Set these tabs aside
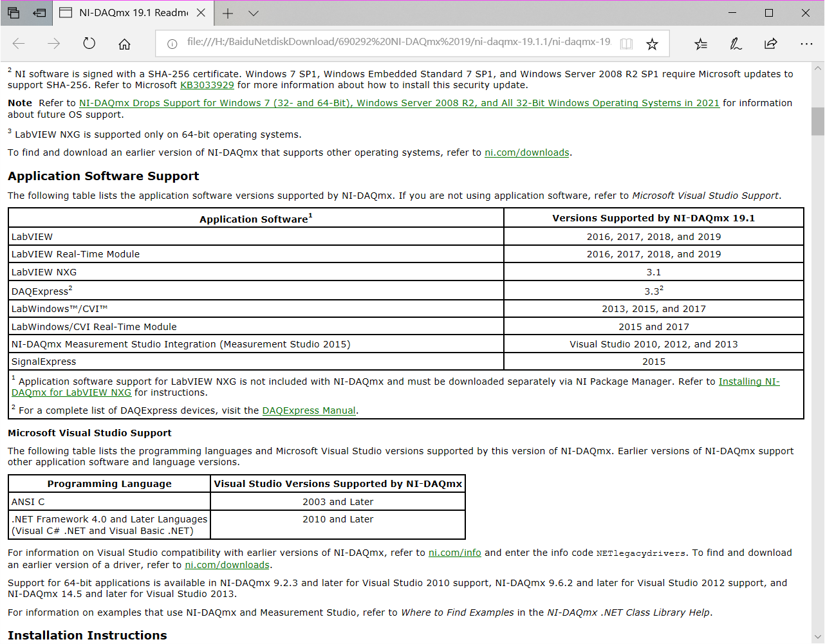 pos(39,13)
